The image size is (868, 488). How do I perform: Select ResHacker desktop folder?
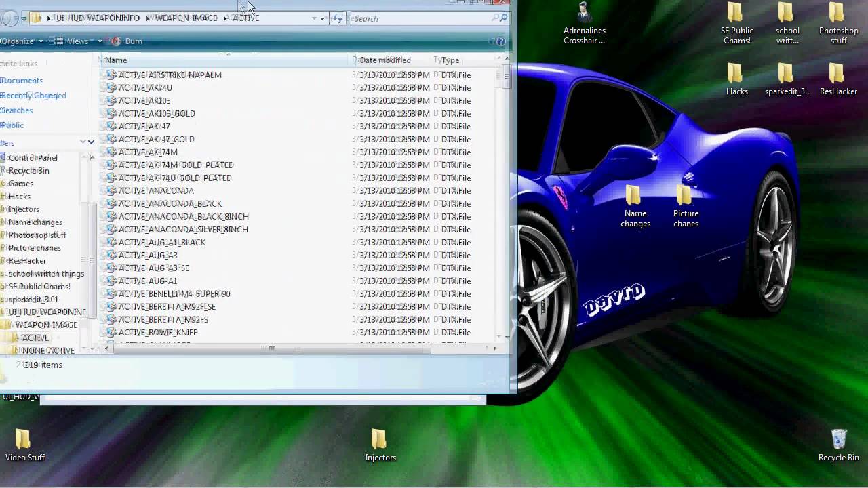click(x=838, y=79)
